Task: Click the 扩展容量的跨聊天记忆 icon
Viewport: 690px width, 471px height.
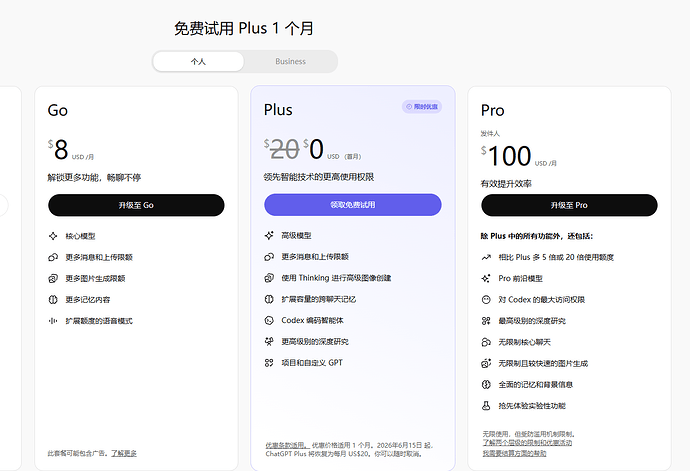Action: [x=269, y=299]
